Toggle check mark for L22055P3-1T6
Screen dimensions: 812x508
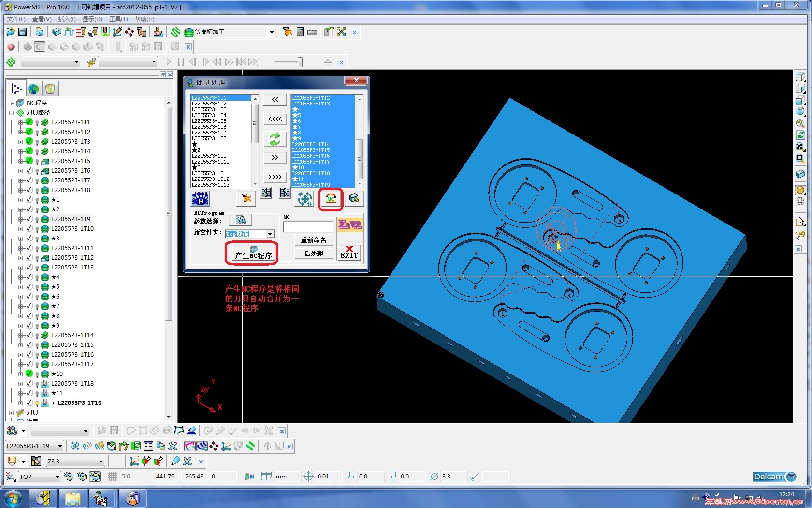tap(29, 170)
